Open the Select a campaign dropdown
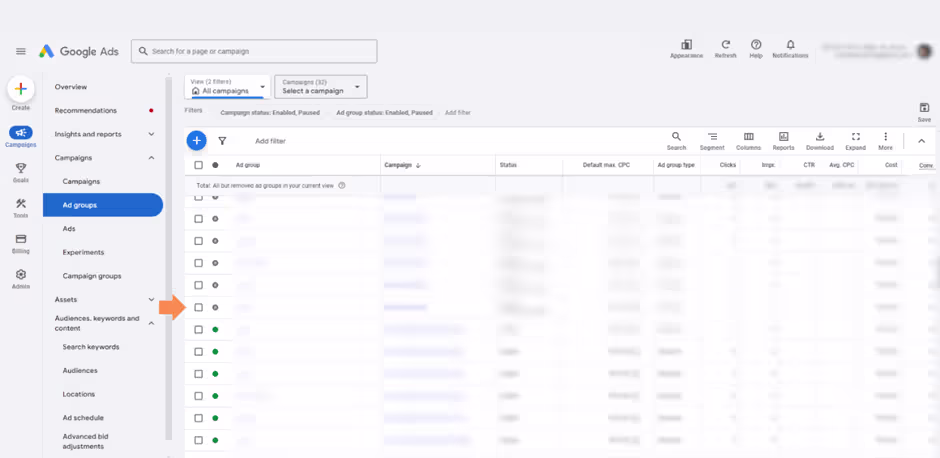 (320, 87)
